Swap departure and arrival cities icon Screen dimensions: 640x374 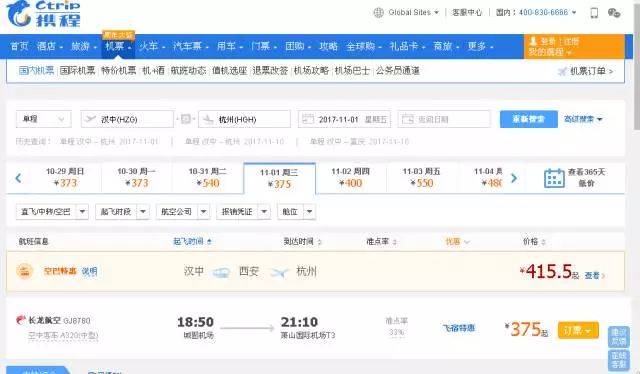[x=186, y=119]
